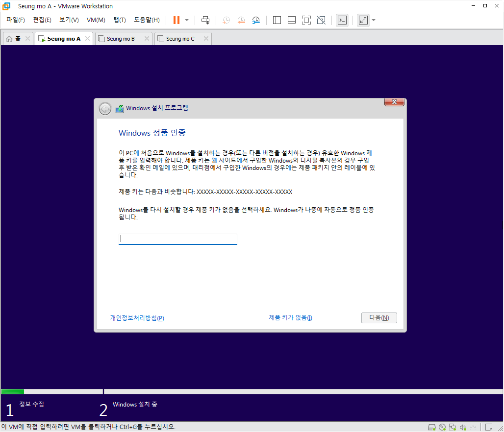Click Send Ctrl+Alt+Del icon

(205, 20)
